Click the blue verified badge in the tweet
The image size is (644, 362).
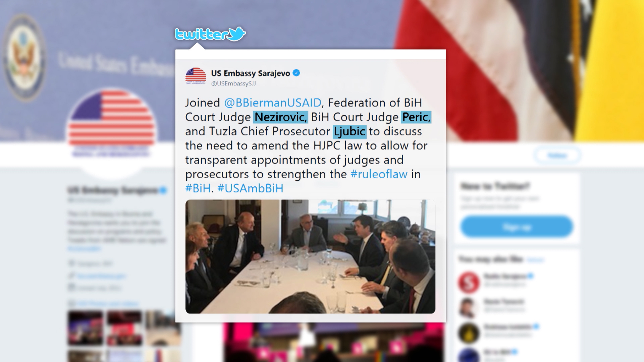coord(297,73)
